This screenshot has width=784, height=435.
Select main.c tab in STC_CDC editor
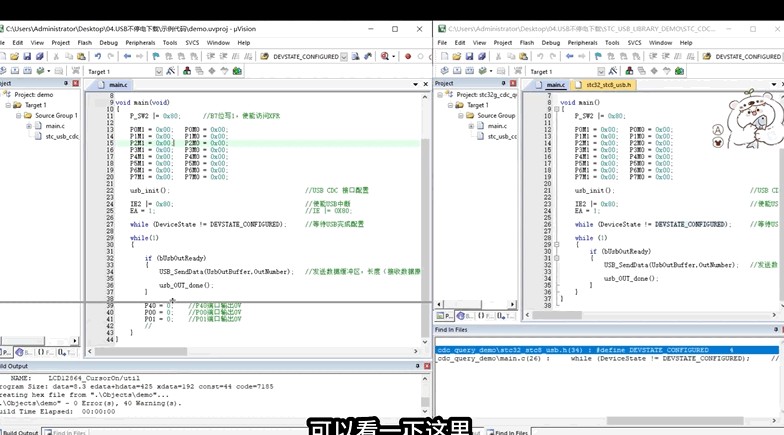[x=550, y=85]
